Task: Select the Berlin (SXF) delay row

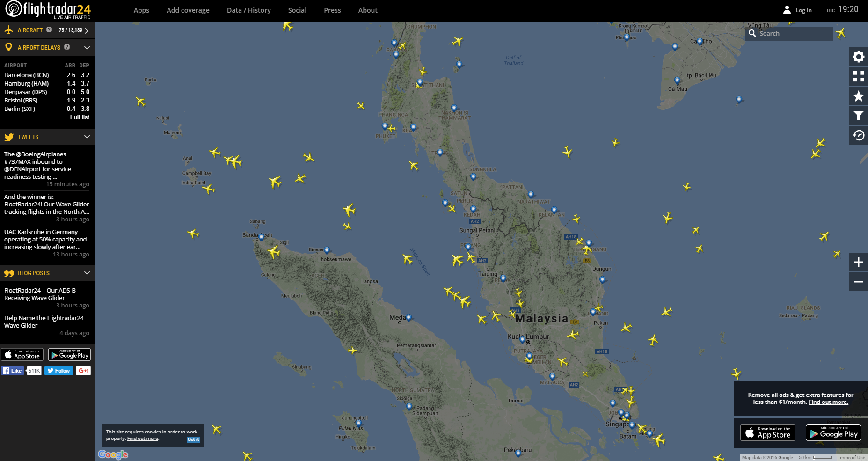Action: tap(47, 109)
